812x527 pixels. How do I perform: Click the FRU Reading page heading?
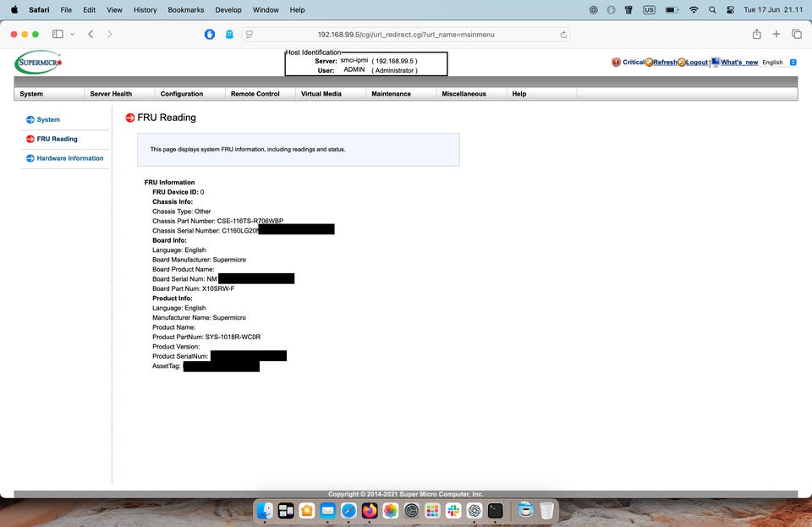167,118
